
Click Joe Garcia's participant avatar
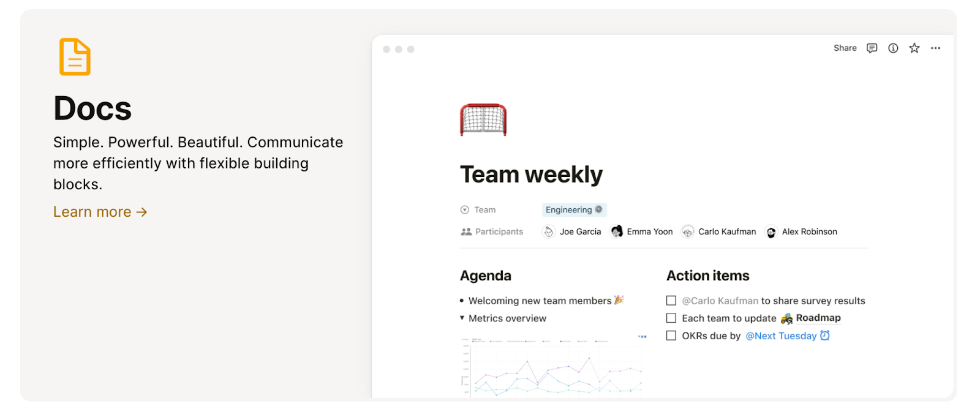pos(548,231)
